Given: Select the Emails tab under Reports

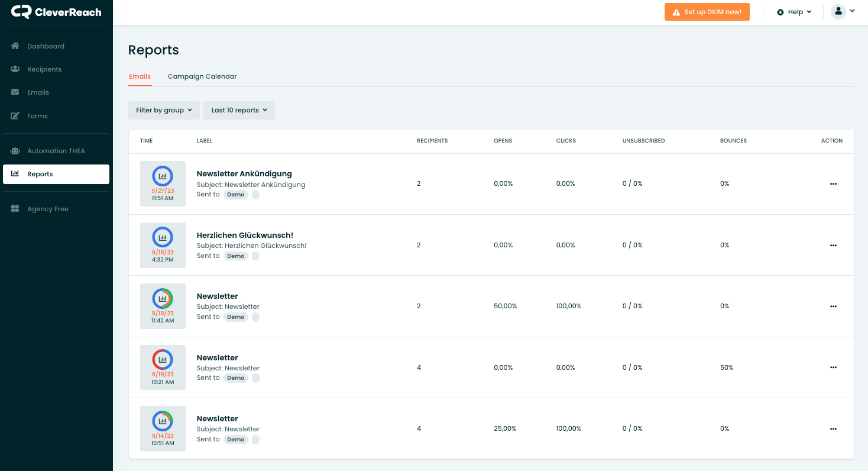Looking at the screenshot, I should 140,76.
